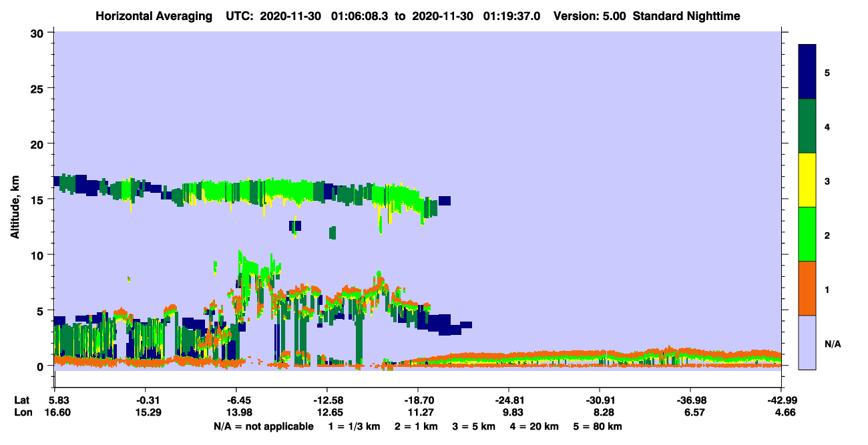Click latitude value -0.31
This screenshot has width=868, height=445.
pos(145,400)
